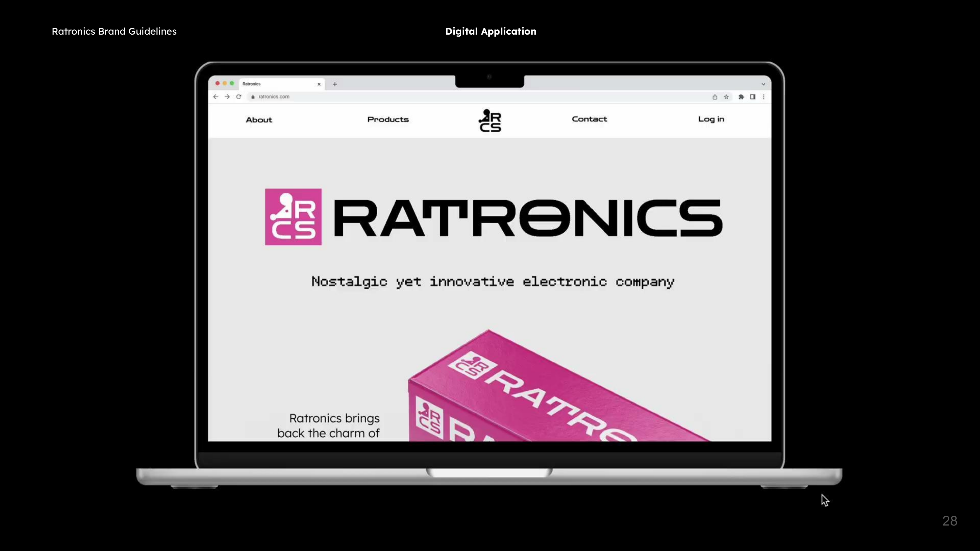This screenshot has width=980, height=551.
Task: Open a new tab with plus button
Action: point(335,84)
